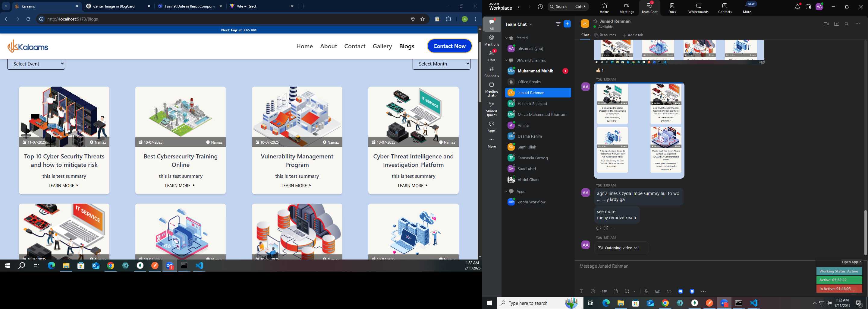
Task: Click the blue new chat plus button
Action: pos(568,24)
